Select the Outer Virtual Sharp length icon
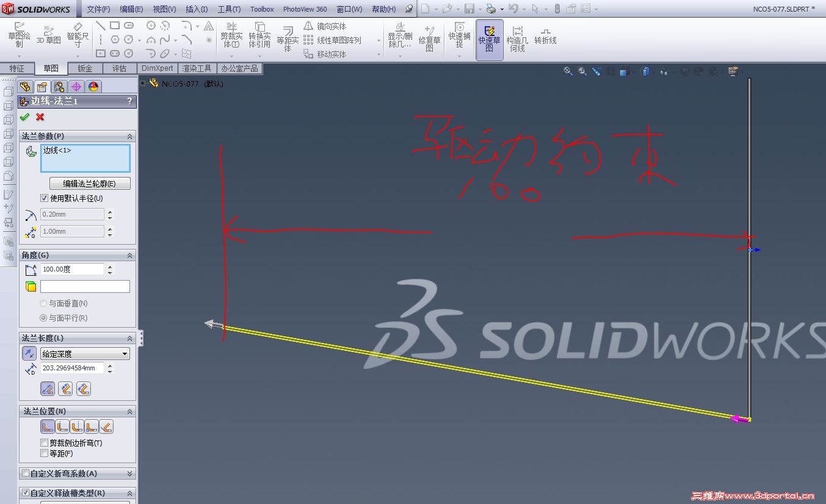The height and width of the screenshot is (504, 826). point(48,389)
